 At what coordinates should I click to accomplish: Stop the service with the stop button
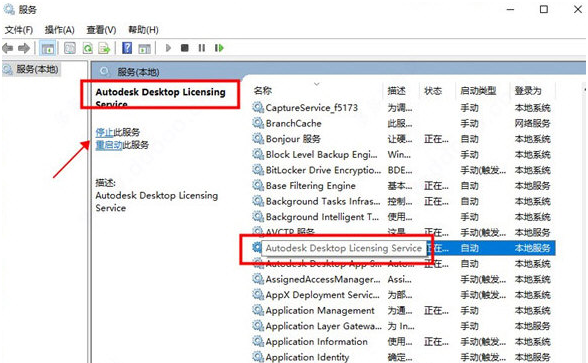tap(184, 48)
